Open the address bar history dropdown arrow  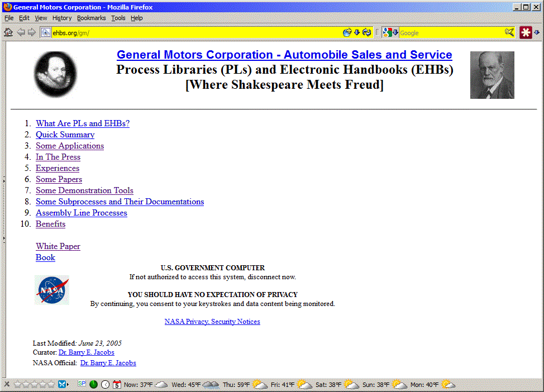coord(357,32)
